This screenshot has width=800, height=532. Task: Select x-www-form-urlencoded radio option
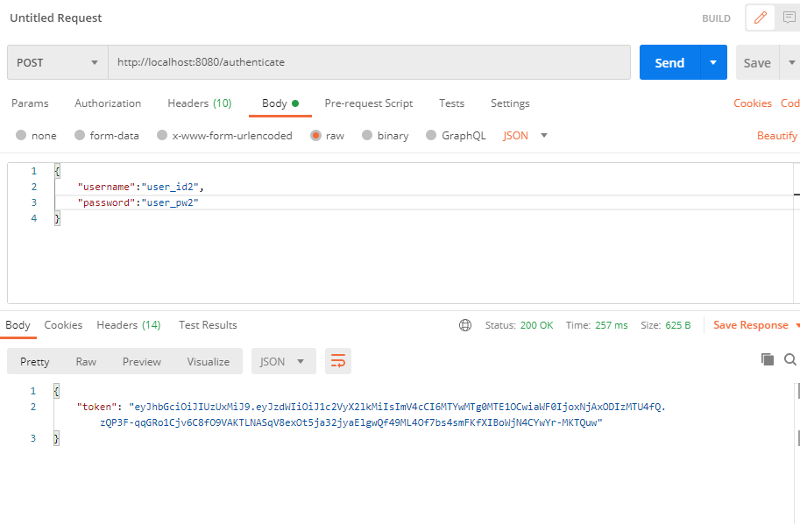pos(162,135)
